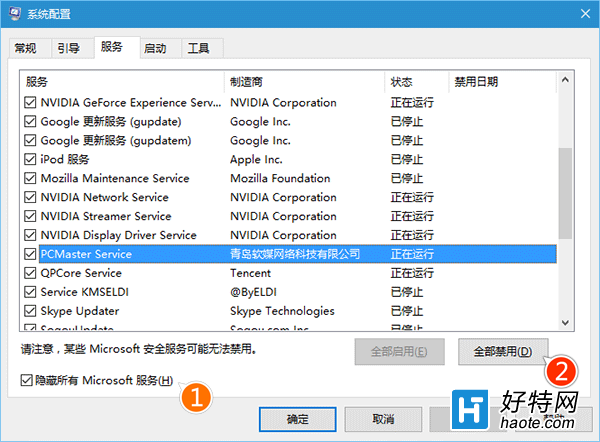Viewport: 600px width, 442px height.
Task: Toggle the PCMaster Service checkbox
Action: coord(30,254)
